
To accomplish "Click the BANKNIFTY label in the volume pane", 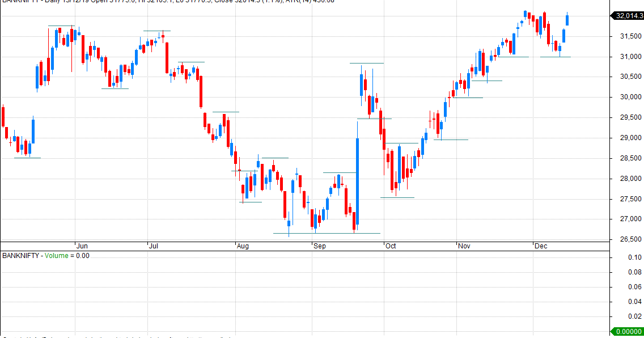I will pos(20,255).
